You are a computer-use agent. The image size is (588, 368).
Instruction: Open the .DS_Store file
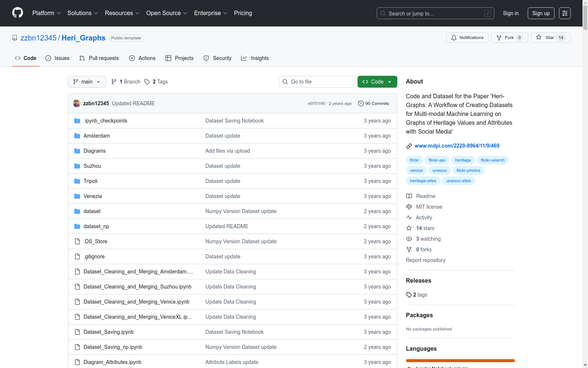[96, 241]
